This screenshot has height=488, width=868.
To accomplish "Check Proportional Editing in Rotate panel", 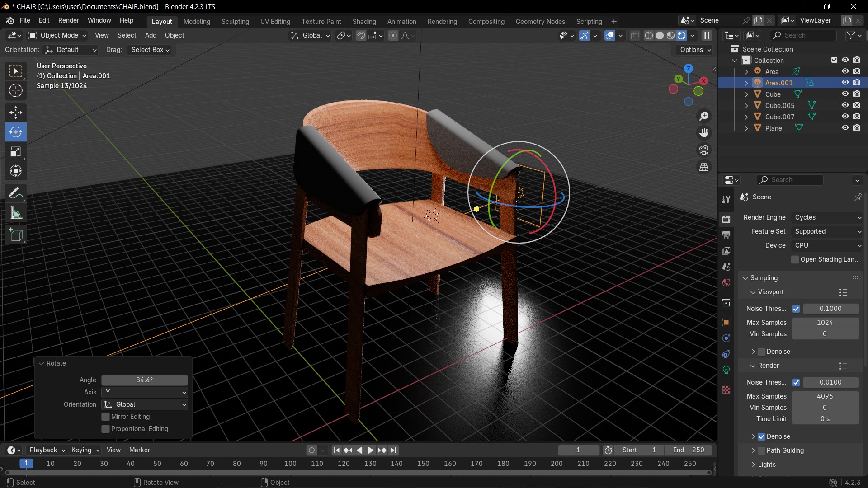I will (x=105, y=429).
